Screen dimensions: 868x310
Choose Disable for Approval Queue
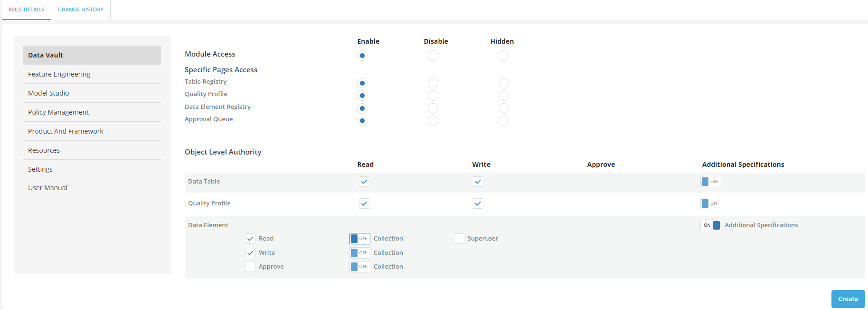click(x=433, y=121)
